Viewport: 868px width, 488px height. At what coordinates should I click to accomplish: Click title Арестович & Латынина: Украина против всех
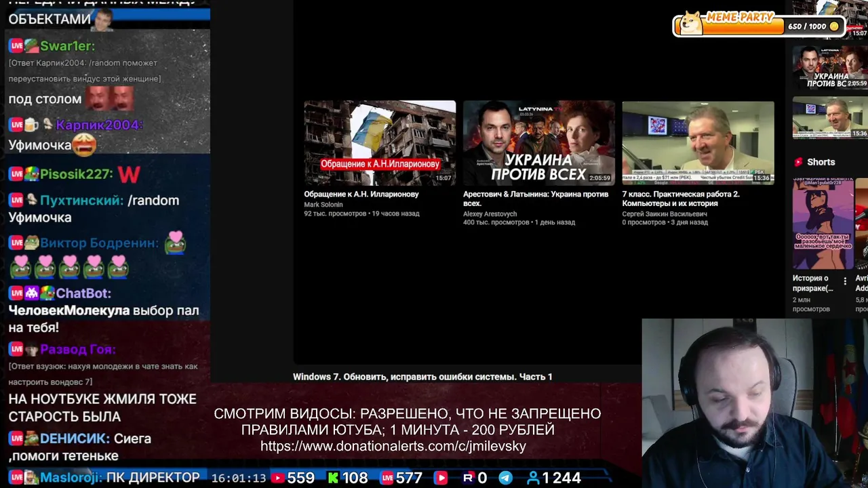click(x=536, y=199)
